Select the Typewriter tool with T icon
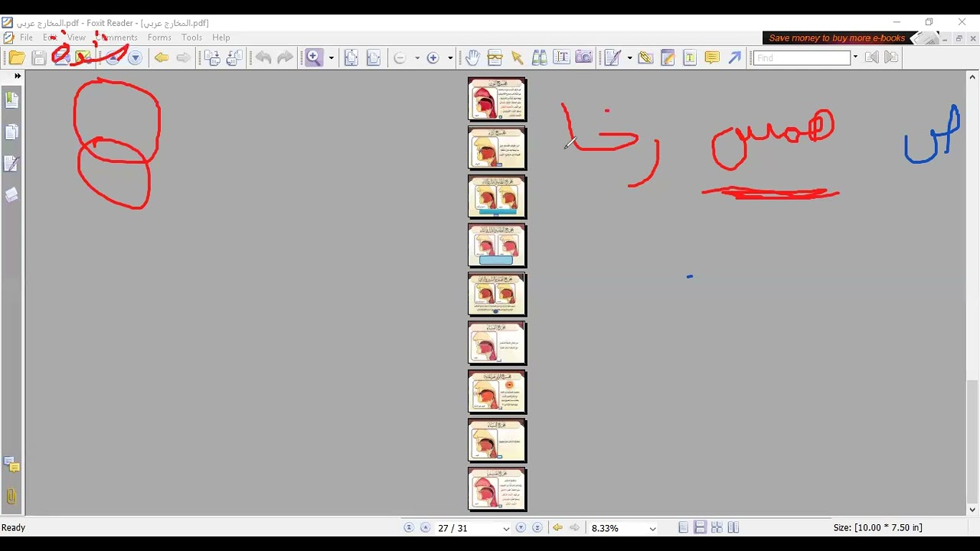The height and width of the screenshot is (551, 980). 689,58
